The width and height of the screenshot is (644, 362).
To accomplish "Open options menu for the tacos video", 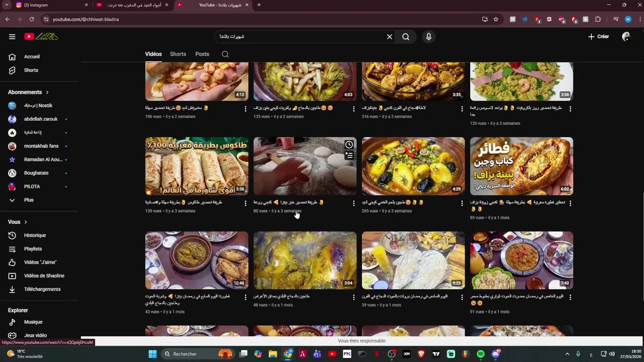I will click(x=246, y=203).
